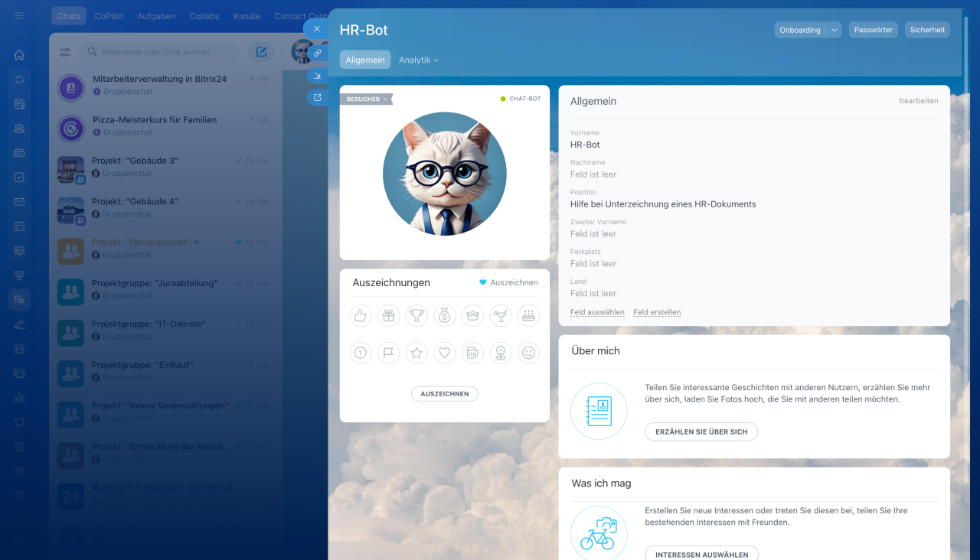Image resolution: width=980 pixels, height=560 pixels.
Task: Open the Projekt "Designprojekt" chat
Action: click(165, 251)
